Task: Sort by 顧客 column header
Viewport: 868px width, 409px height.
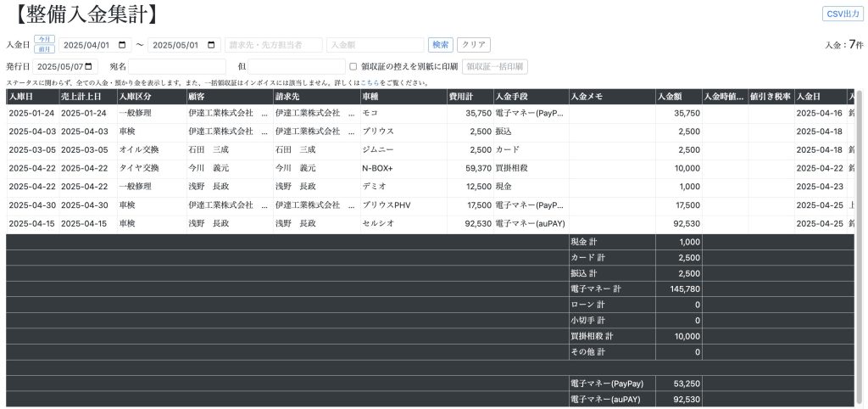Action: 230,97
